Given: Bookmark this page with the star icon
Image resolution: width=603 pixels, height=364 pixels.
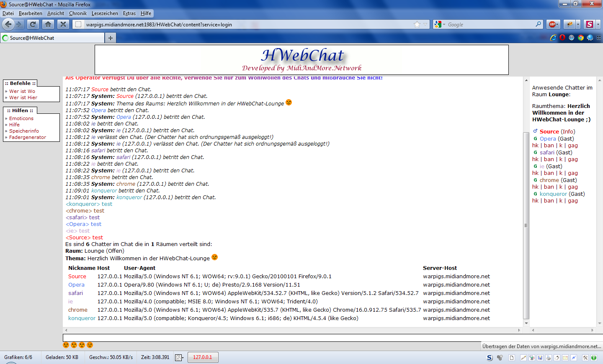Looking at the screenshot, I should 417,24.
